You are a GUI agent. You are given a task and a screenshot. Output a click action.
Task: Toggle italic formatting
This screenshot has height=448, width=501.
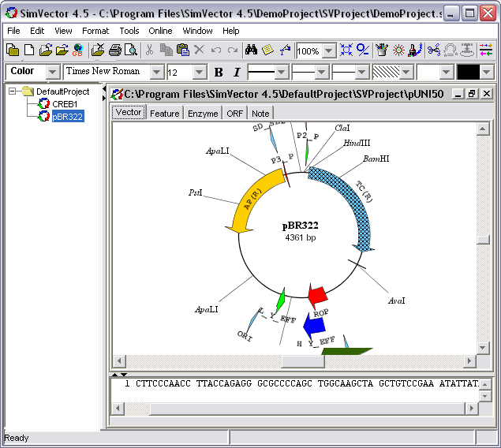[x=236, y=72]
